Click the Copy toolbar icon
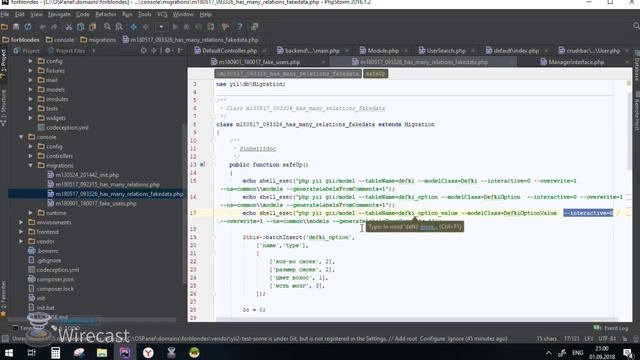 point(80,27)
